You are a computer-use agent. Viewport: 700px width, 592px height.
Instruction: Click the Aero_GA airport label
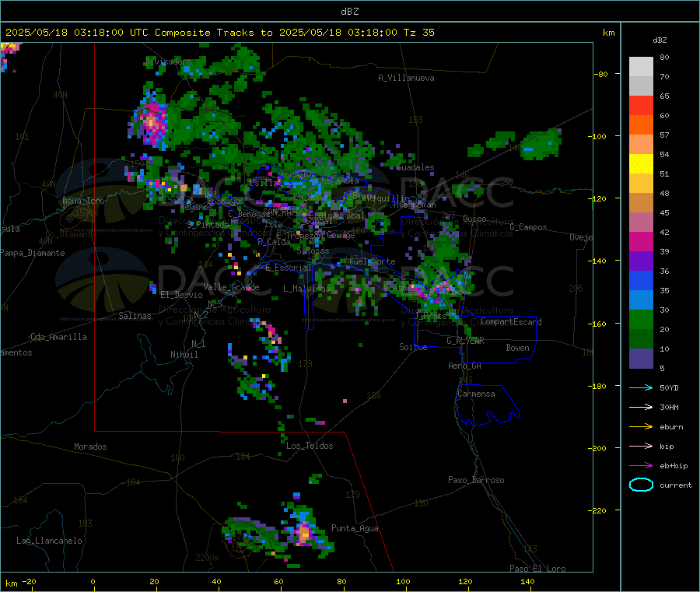click(x=464, y=366)
